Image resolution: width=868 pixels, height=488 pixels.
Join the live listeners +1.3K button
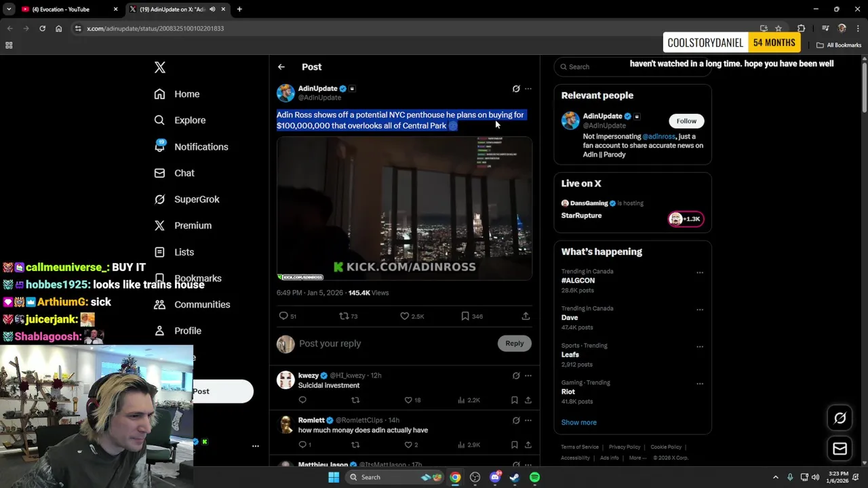[x=686, y=219]
